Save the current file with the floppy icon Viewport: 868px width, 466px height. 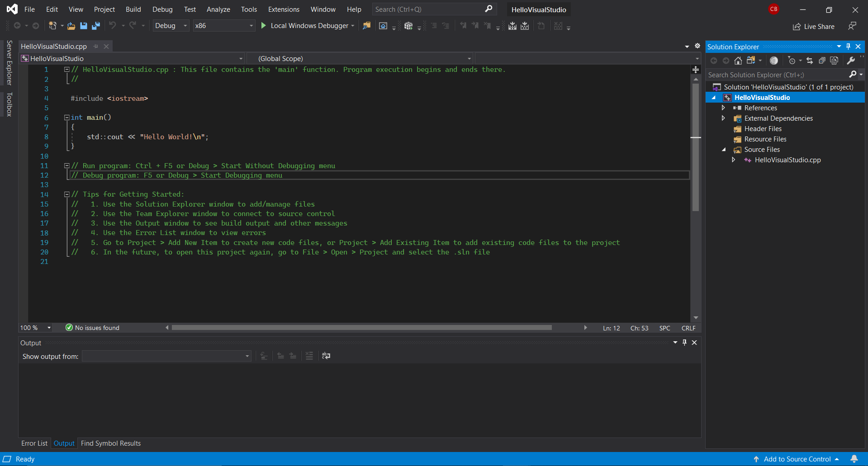(x=83, y=26)
